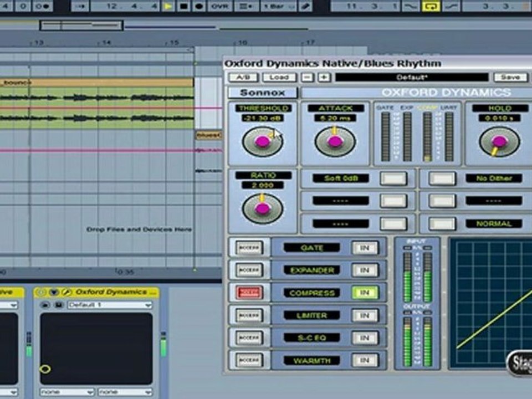This screenshot has height=399, width=532.
Task: Open the Y-axis none parameter dropdown
Action: 125,392
